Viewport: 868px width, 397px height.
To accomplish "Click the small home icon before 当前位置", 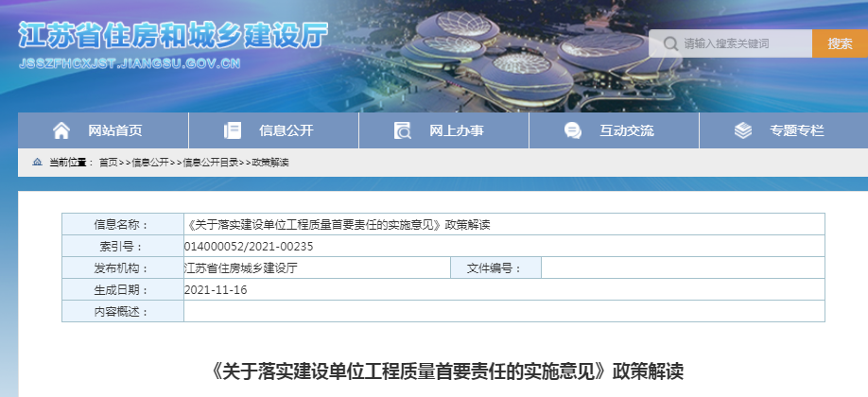I will pyautogui.click(x=37, y=163).
